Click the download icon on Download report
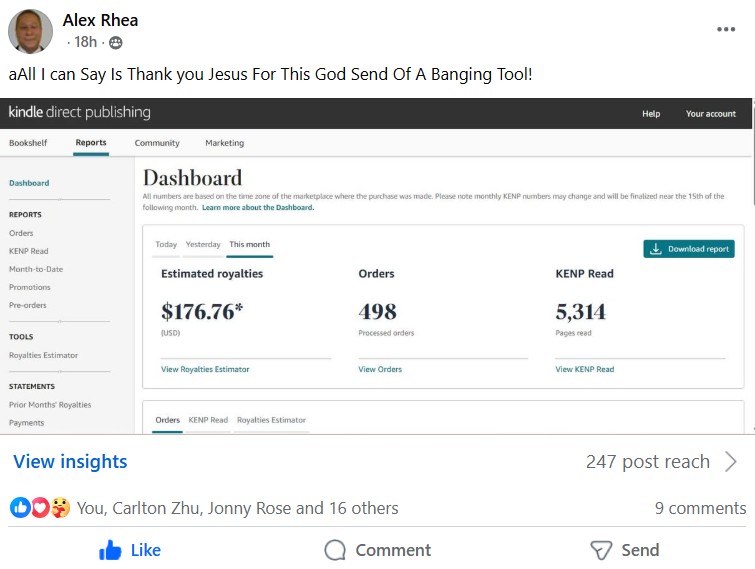 coord(656,249)
